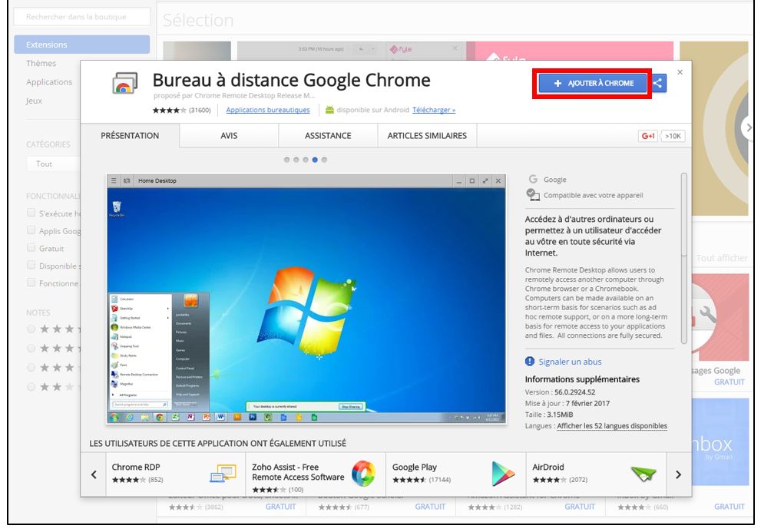Viewport: 761px width, 532px height.
Task: Select the active blue carousel dot
Action: point(315,160)
